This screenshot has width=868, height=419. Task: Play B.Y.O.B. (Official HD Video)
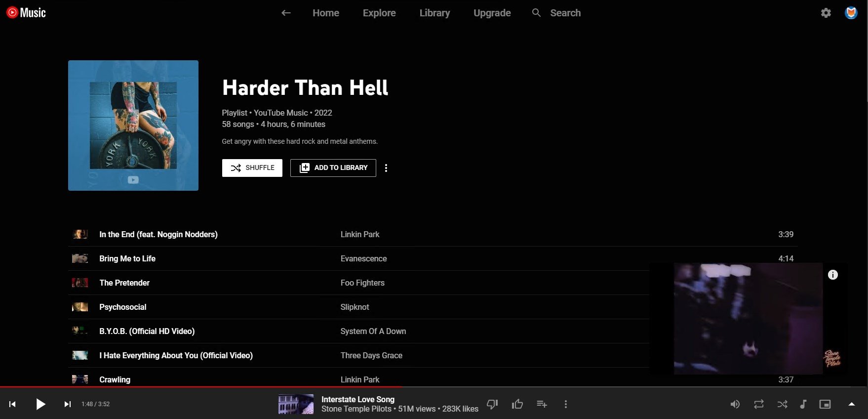pyautogui.click(x=147, y=331)
